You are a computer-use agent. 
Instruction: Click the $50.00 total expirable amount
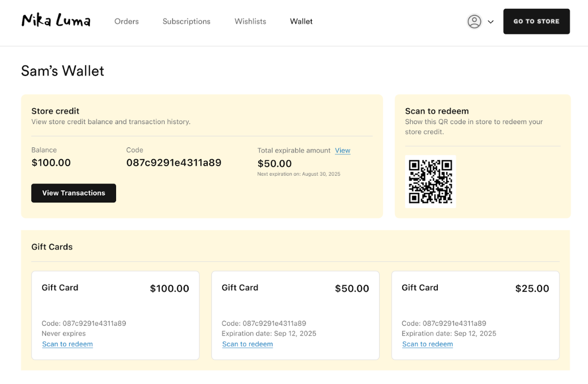(x=275, y=164)
